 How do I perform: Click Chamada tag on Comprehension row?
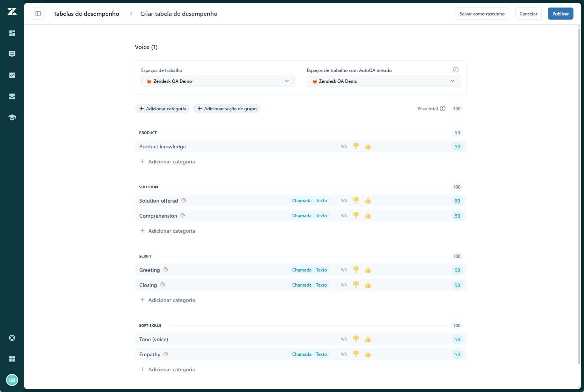[x=302, y=216]
